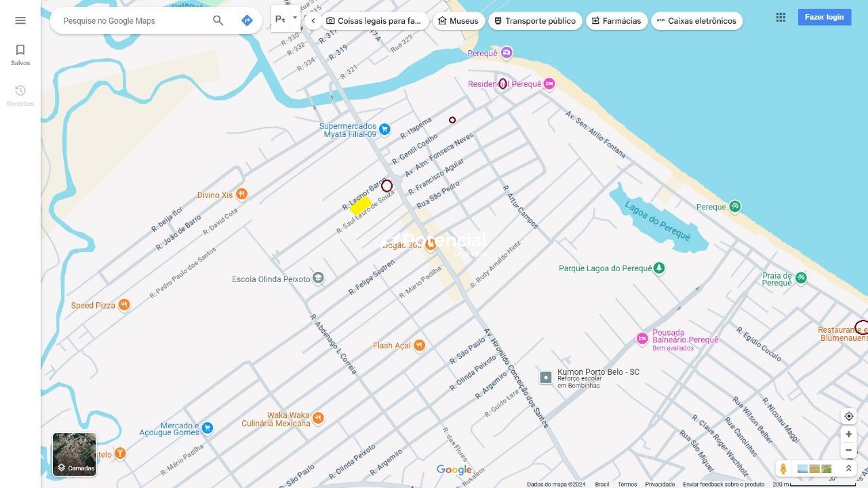Open the Camadas layers thumbnail

[74, 454]
